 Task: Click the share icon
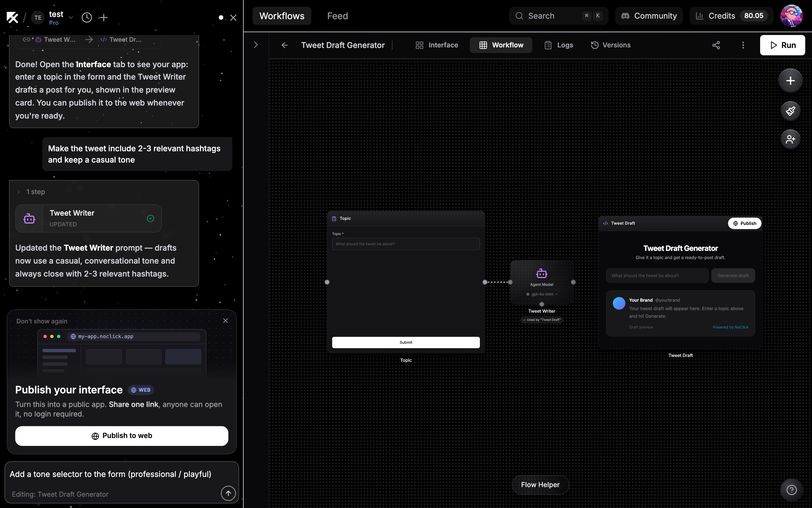click(716, 45)
